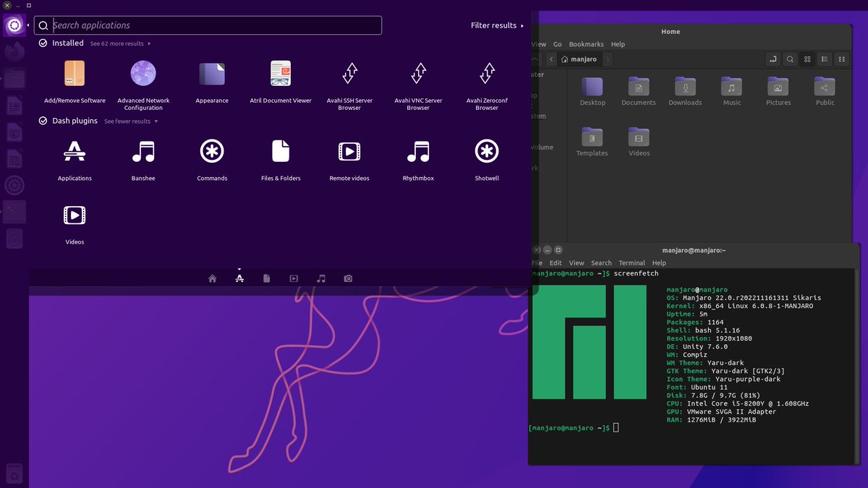Open Bookmarks menu in file manager
The width and height of the screenshot is (868, 488).
[x=586, y=44]
